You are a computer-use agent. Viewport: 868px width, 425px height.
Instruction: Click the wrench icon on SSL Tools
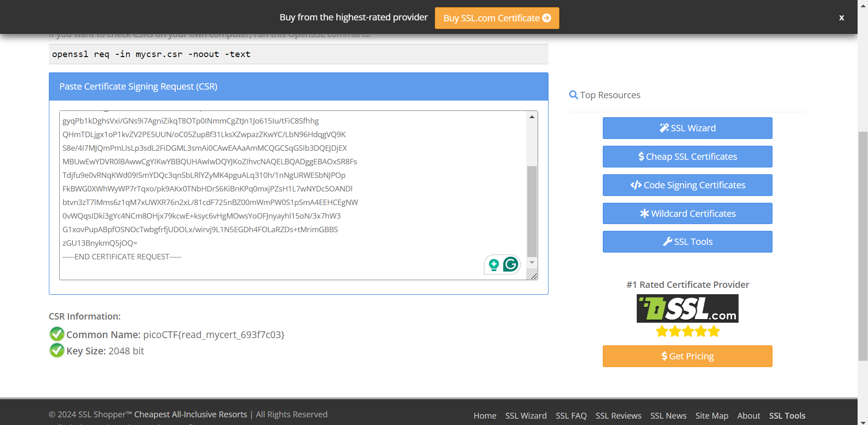668,242
